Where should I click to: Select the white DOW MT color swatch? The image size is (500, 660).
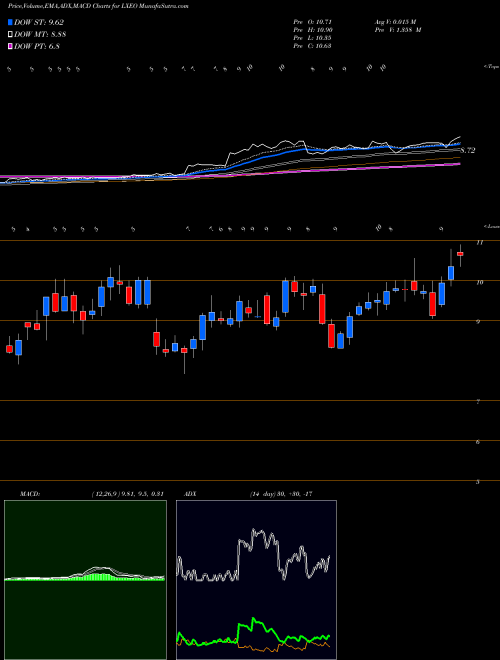pyautogui.click(x=10, y=35)
